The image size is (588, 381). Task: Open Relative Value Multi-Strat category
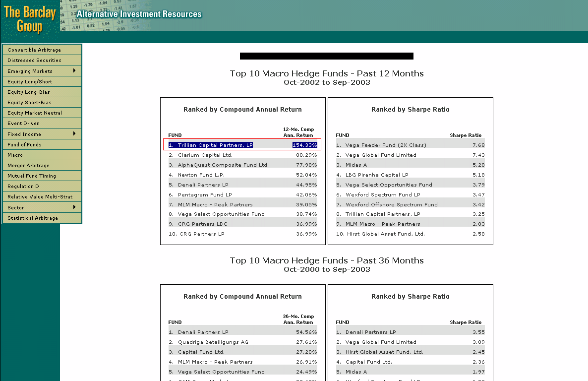(x=42, y=196)
